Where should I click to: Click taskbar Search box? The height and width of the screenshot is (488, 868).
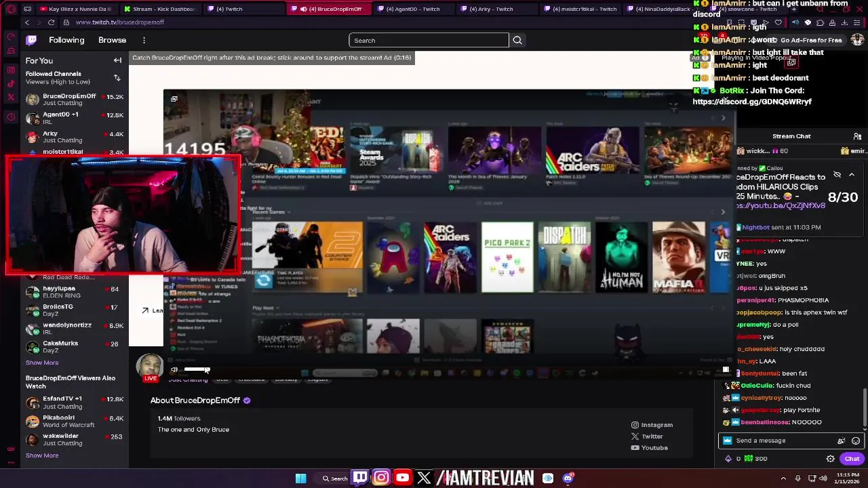point(334,479)
